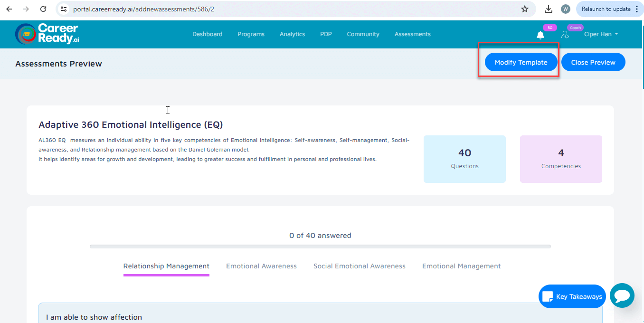
Task: Open browser downloads icon
Action: 549,9
